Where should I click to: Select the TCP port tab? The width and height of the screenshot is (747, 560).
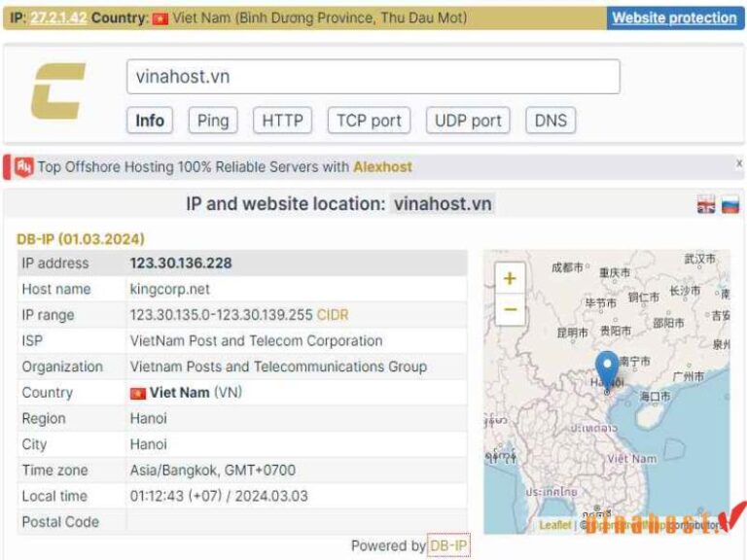coord(369,121)
